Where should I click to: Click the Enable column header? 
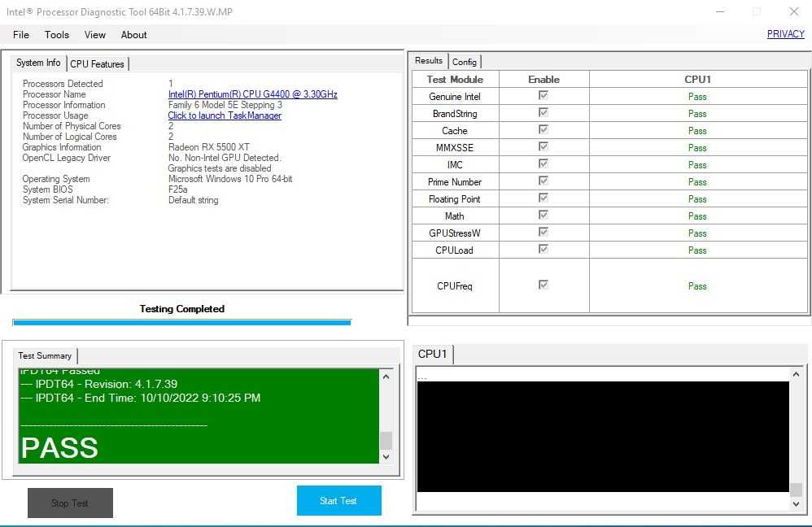(544, 79)
